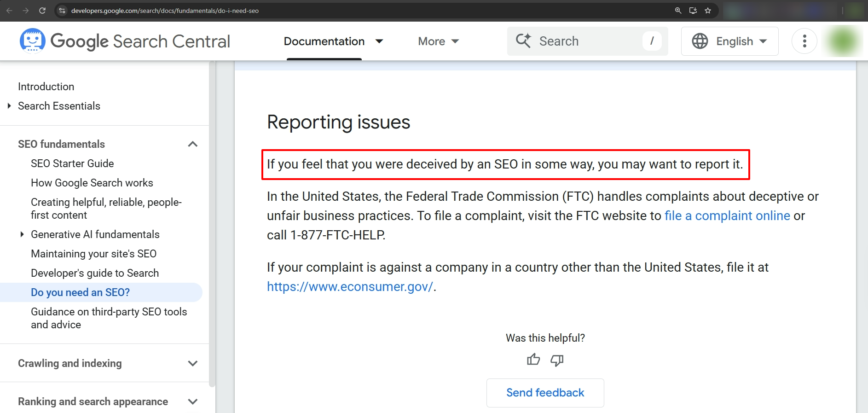Open Maintaining your site's SEO

coord(93,254)
